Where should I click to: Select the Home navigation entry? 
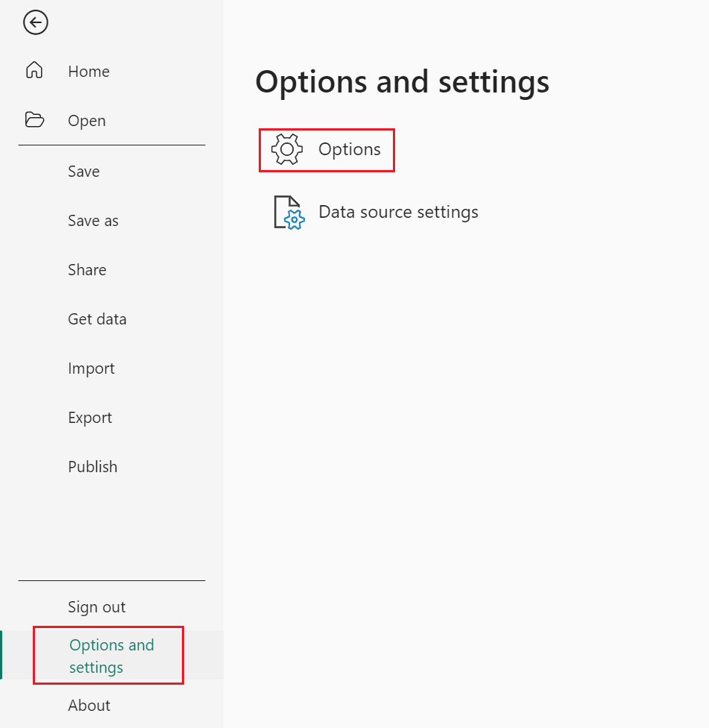88,71
